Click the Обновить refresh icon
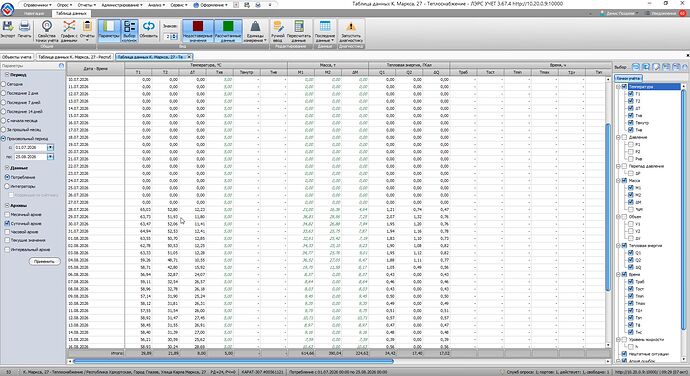This screenshot has width=690, height=376. point(149,30)
